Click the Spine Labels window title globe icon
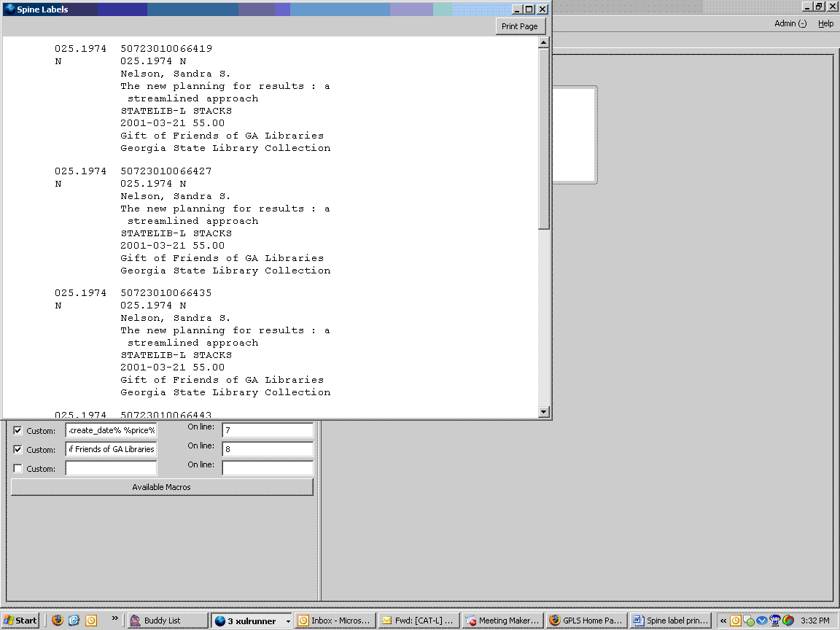The width and height of the screenshot is (840, 630). pos(9,9)
